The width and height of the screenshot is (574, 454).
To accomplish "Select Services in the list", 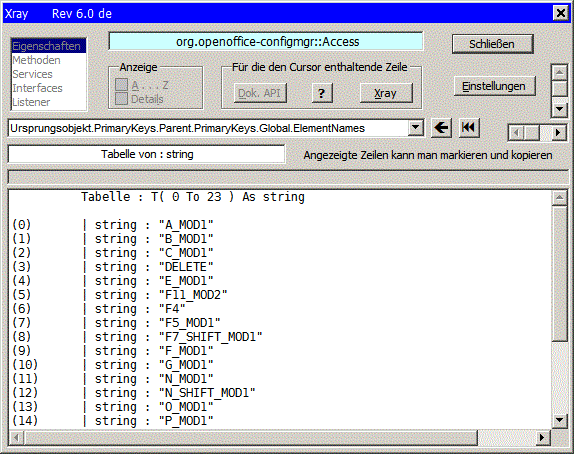I will coord(49,74).
